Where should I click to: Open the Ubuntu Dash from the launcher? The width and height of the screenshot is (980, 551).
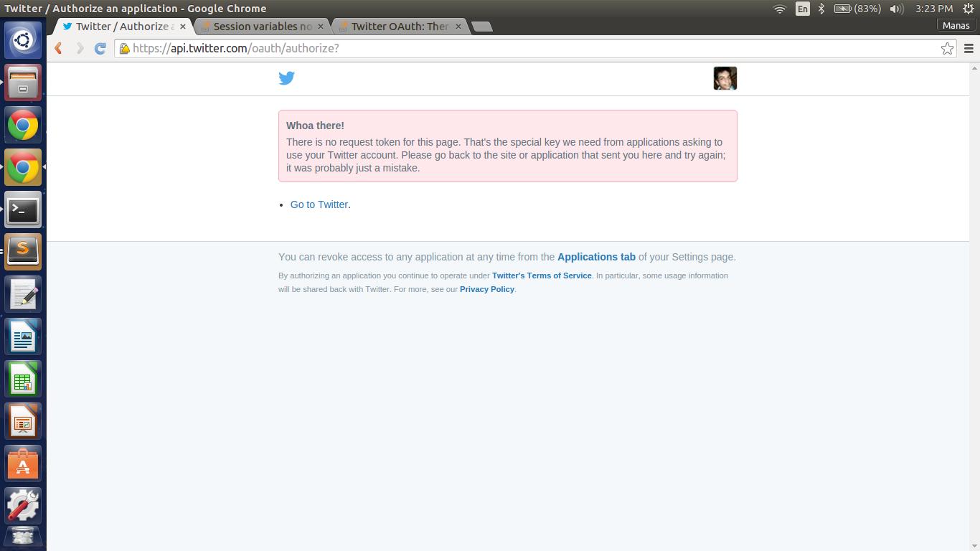tap(23, 39)
